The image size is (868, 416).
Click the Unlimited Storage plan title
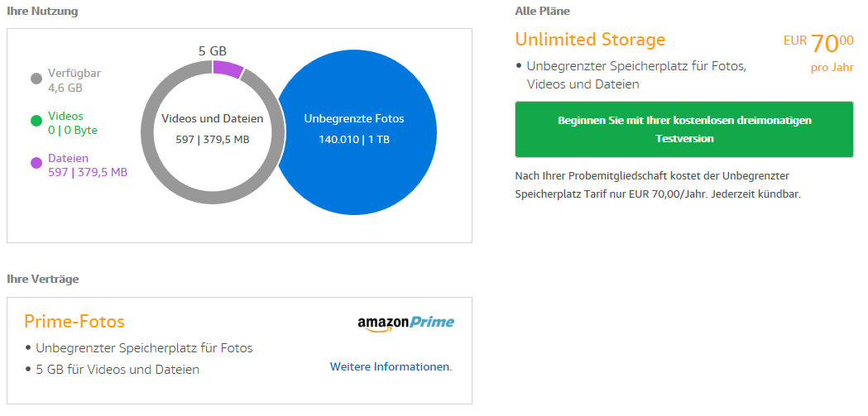click(x=590, y=40)
